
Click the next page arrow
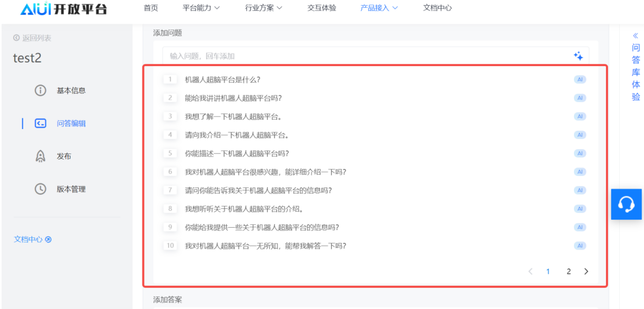click(586, 271)
